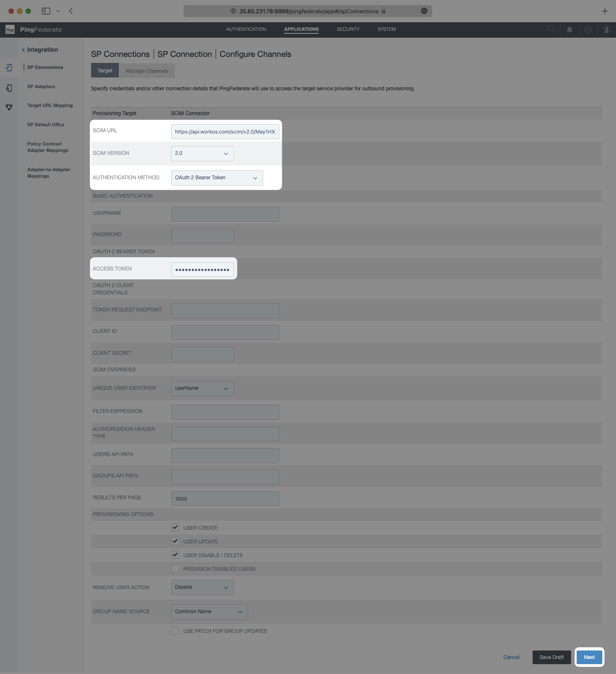Switch to the Target tab
616x674 pixels.
click(x=105, y=71)
